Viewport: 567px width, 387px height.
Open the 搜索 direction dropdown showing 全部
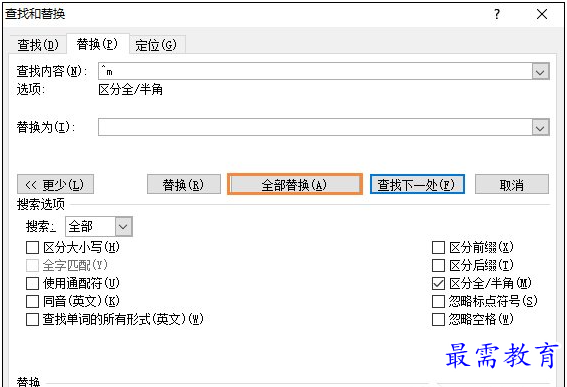123,227
